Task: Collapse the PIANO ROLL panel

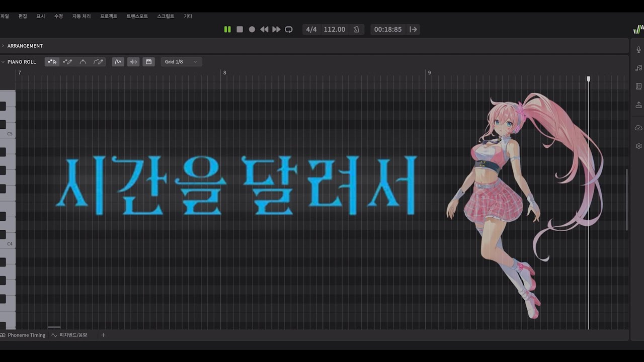Action: pos(3,62)
